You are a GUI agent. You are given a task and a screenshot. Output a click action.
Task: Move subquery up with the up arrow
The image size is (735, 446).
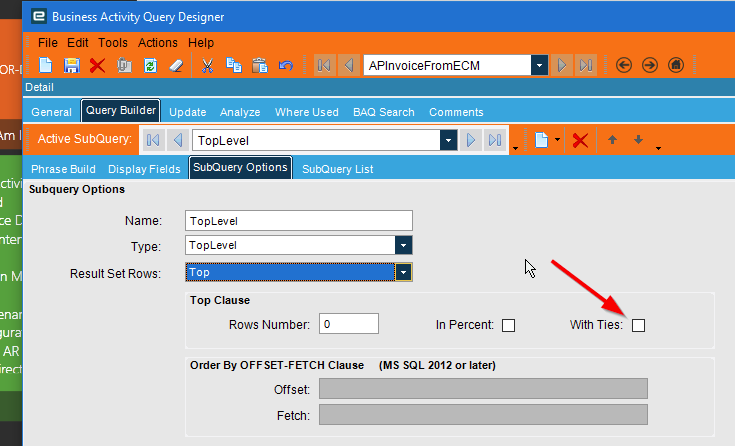pyautogui.click(x=612, y=139)
